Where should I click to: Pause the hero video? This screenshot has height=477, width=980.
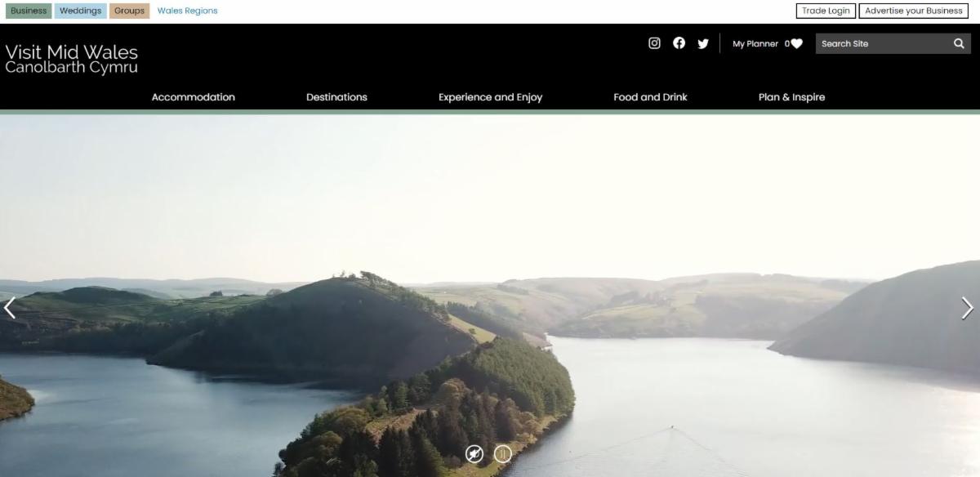click(x=503, y=454)
